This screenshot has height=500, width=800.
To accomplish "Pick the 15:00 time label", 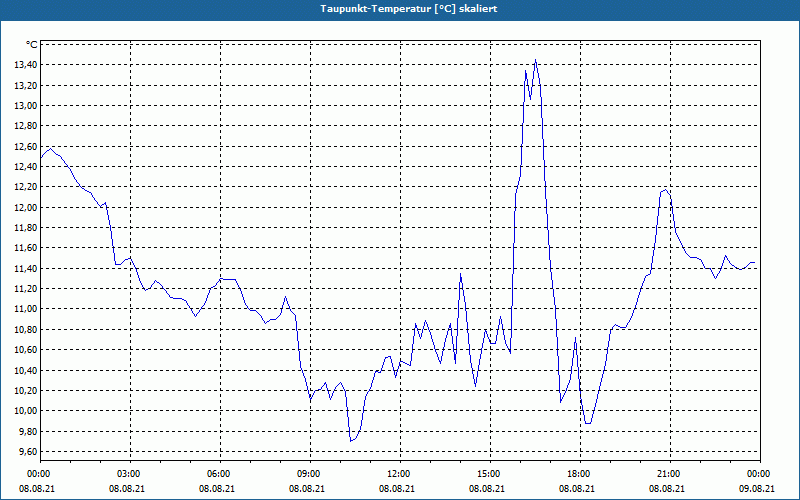I will (490, 473).
